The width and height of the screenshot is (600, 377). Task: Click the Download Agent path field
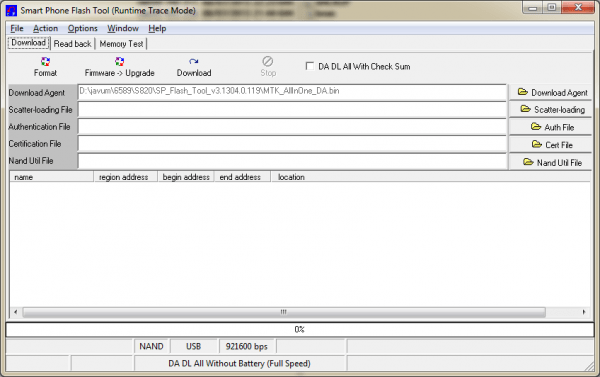292,92
